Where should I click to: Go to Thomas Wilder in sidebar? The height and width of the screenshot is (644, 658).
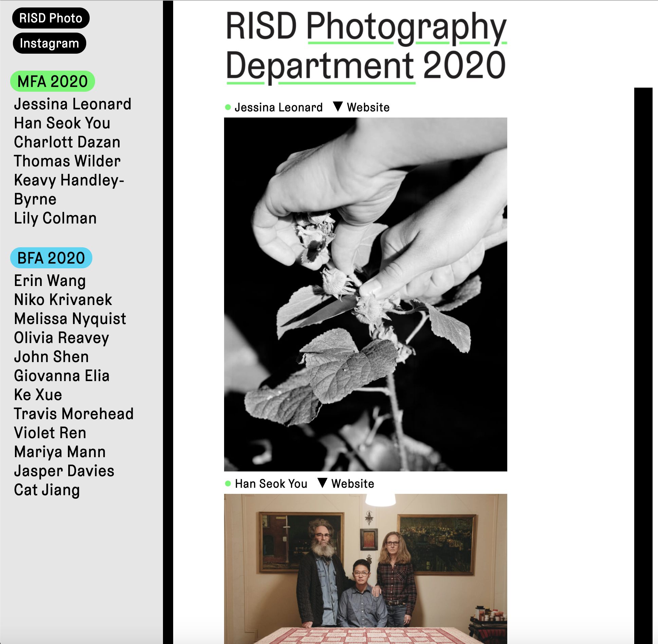point(67,161)
